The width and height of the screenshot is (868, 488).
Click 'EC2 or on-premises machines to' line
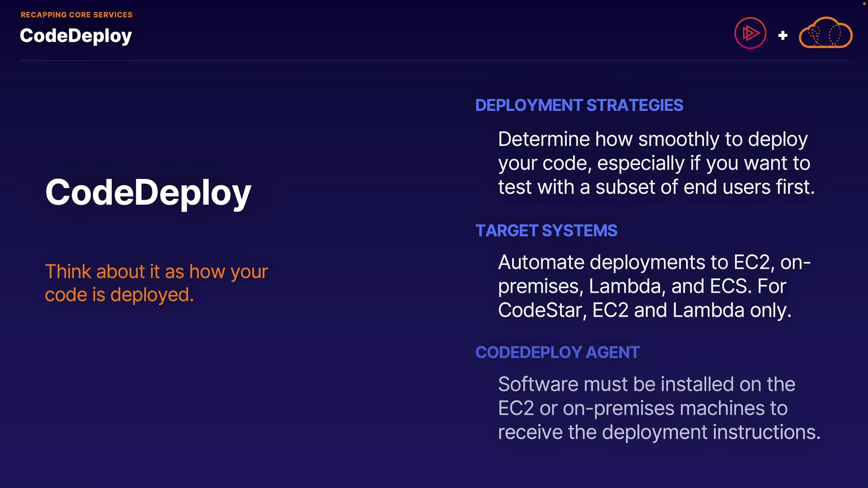click(x=642, y=408)
